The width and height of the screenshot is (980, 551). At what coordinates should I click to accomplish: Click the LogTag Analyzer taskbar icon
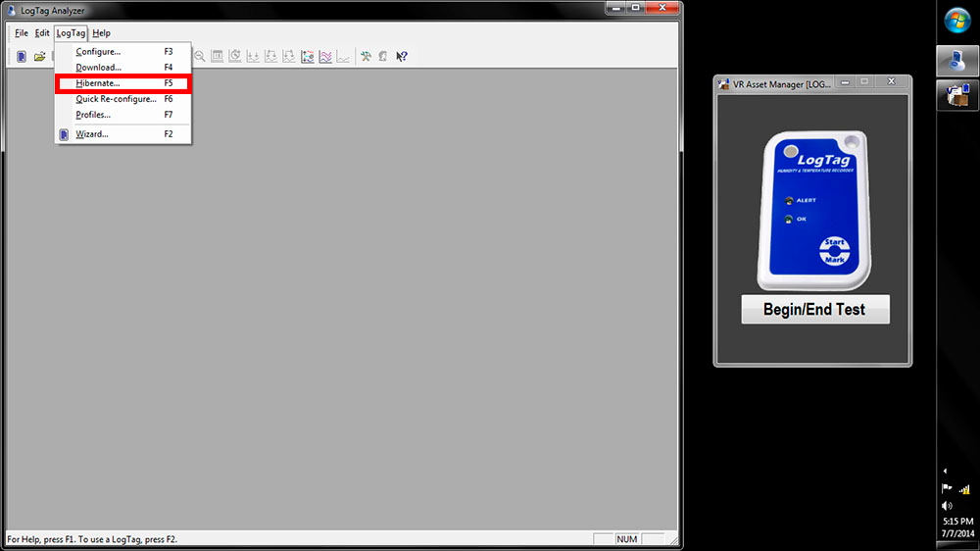956,61
